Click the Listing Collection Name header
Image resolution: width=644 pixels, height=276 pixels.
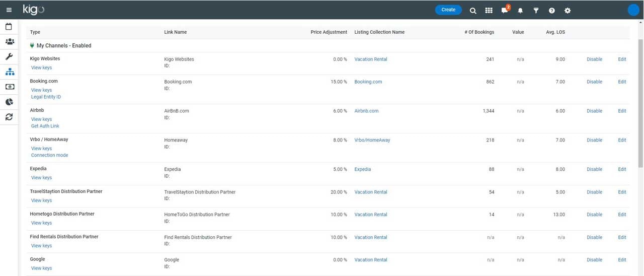379,32
